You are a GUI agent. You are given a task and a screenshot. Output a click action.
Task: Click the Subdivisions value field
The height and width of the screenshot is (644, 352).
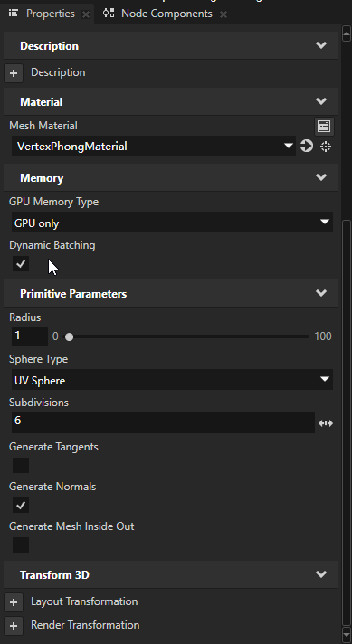click(163, 422)
